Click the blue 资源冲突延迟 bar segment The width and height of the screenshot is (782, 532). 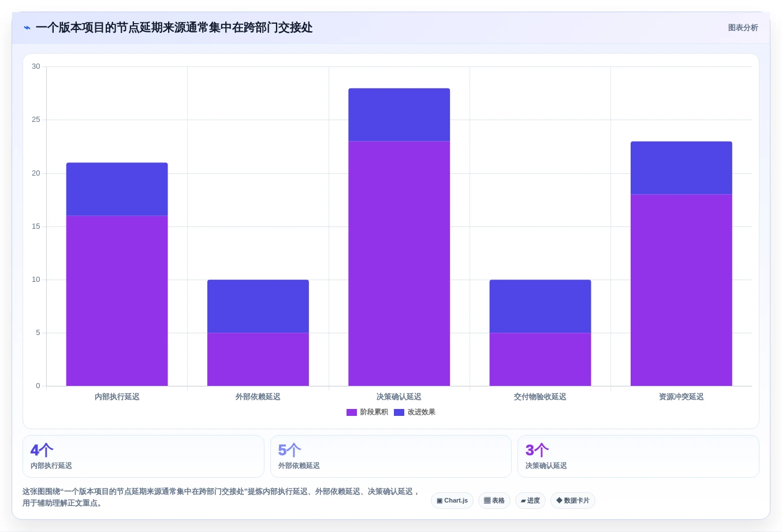click(682, 168)
